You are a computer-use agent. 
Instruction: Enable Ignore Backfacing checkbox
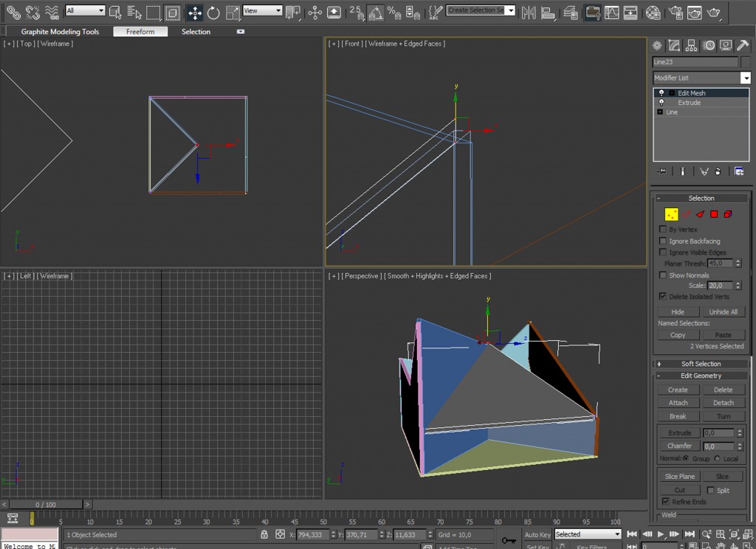pos(663,241)
